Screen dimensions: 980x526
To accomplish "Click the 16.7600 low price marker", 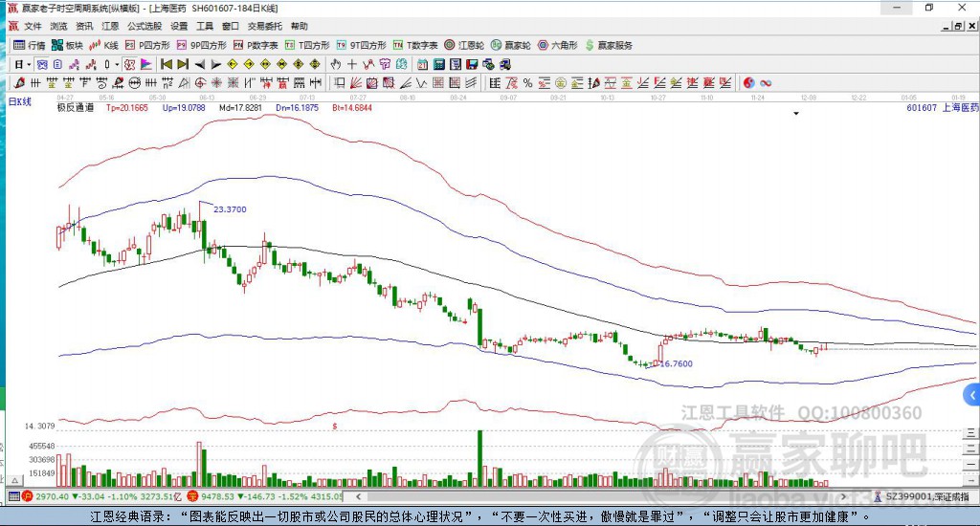I will 677,363.
